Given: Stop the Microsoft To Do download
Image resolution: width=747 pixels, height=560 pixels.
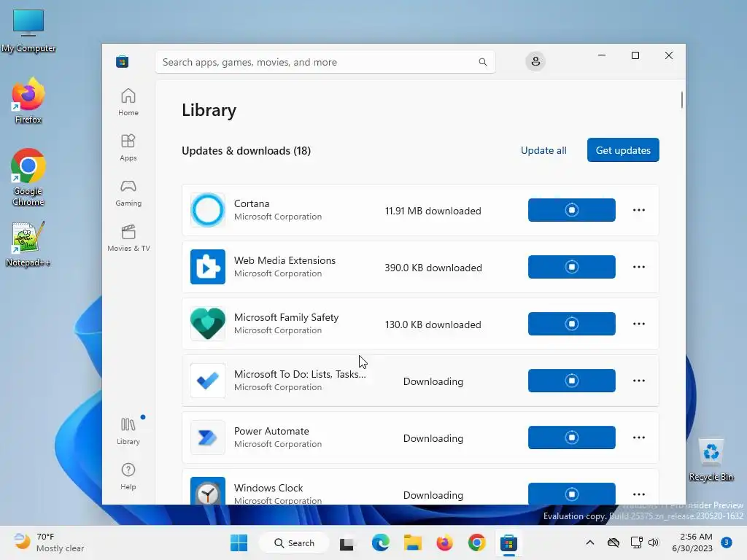Looking at the screenshot, I should 572,381.
